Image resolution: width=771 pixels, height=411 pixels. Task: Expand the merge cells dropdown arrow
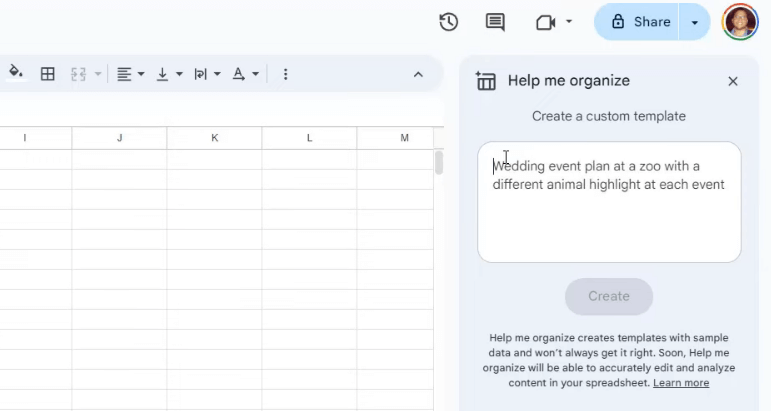point(98,74)
